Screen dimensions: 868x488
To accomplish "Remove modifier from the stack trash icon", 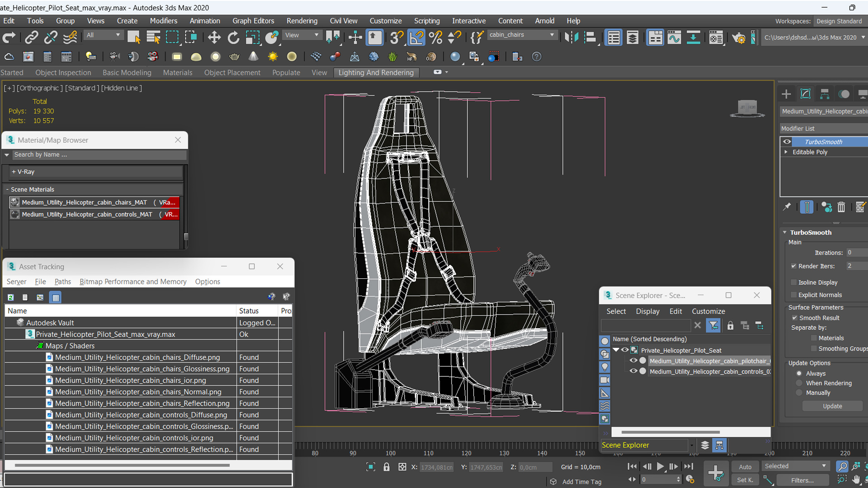I will coord(841,207).
